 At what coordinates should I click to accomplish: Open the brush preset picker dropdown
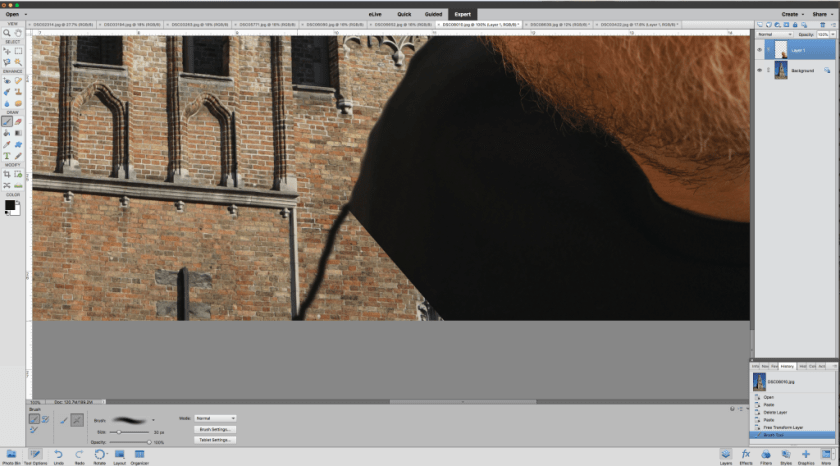(x=154, y=420)
